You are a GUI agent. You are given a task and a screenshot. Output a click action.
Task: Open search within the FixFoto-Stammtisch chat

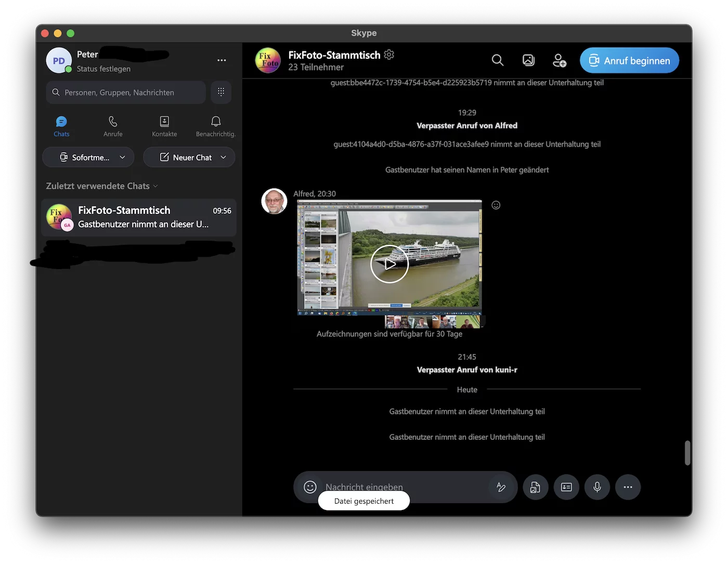coord(498,60)
